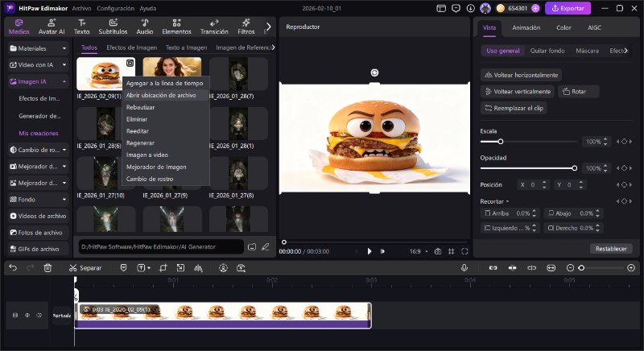Click Voltear verticalmente button
The height and width of the screenshot is (351, 644).
coord(517,92)
